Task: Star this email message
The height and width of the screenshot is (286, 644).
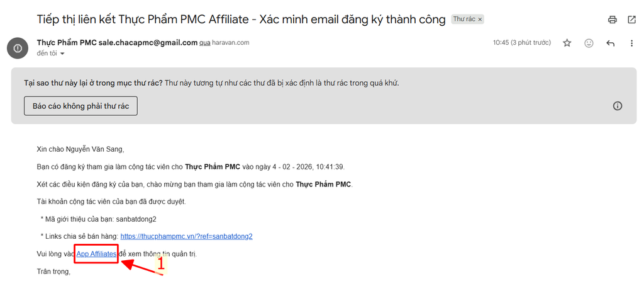Action: [567, 43]
